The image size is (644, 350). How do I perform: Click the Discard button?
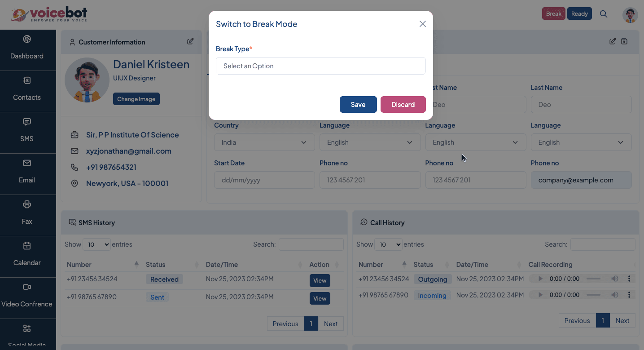(403, 105)
